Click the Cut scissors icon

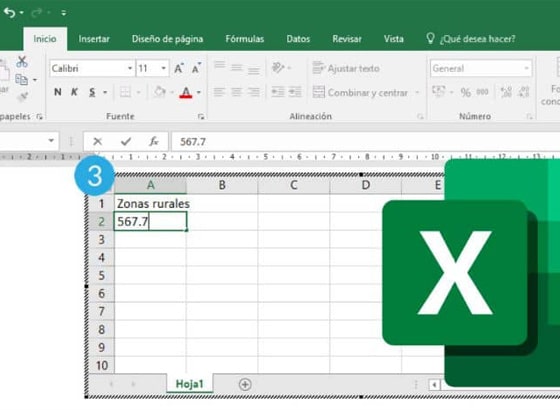tap(22, 62)
